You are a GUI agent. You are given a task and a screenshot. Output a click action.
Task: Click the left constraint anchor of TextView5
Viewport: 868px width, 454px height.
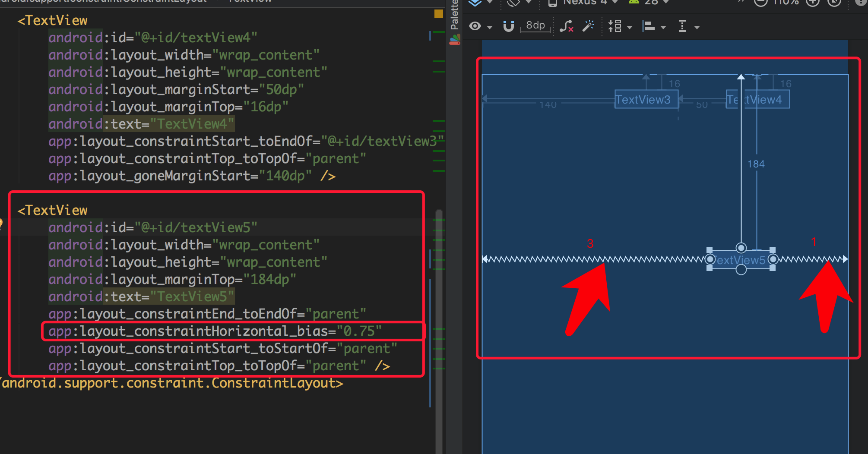click(710, 259)
